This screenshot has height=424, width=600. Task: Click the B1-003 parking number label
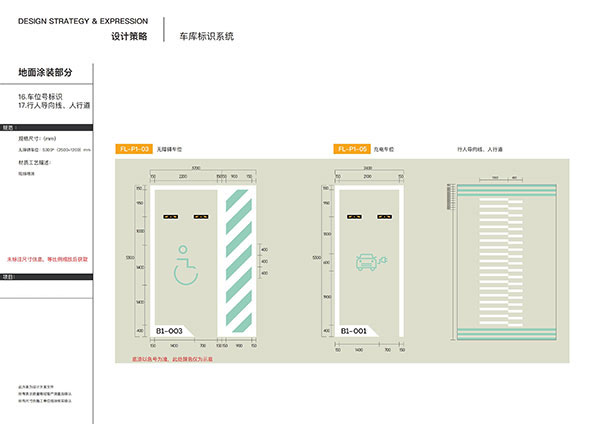click(169, 331)
